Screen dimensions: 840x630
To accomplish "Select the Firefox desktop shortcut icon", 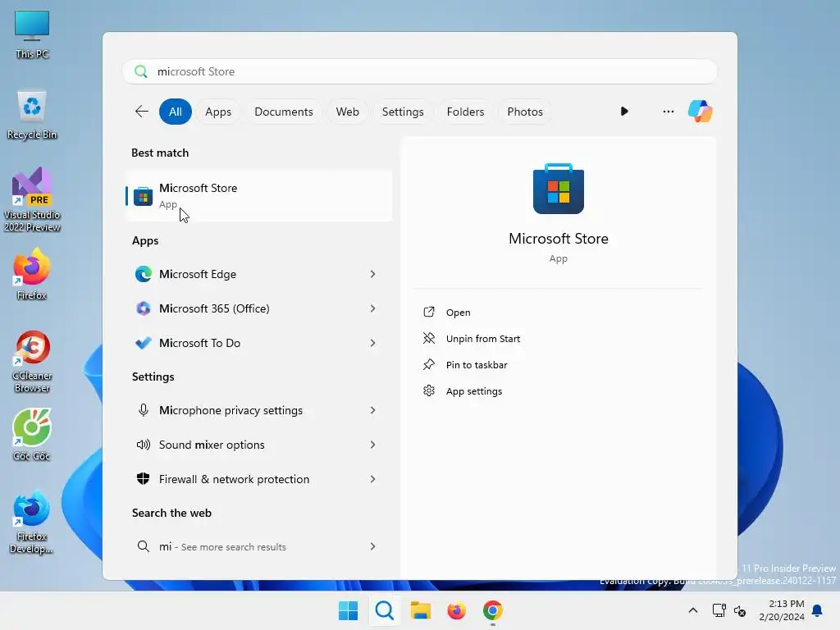I will coord(32,274).
